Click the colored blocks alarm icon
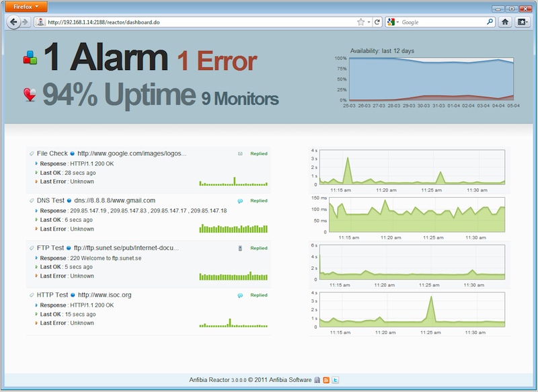The height and width of the screenshot is (392, 538). pyautogui.click(x=30, y=57)
